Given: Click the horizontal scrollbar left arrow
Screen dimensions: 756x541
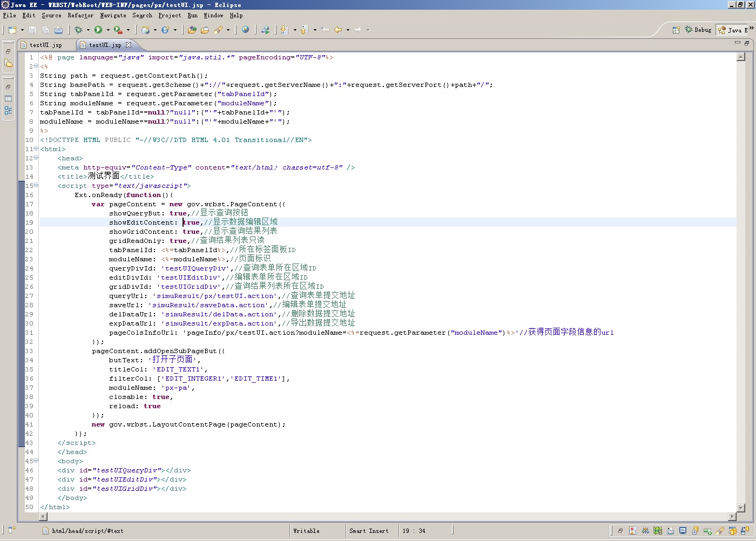Looking at the screenshot, I should (44, 517).
